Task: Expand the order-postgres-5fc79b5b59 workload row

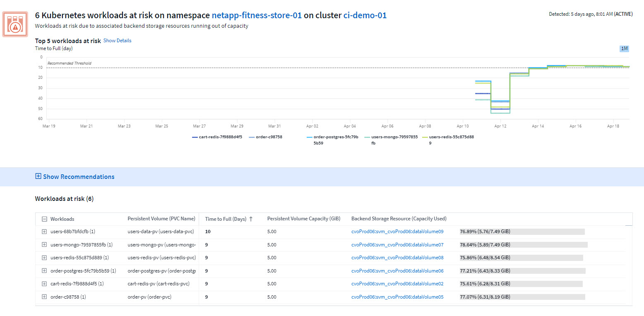Action: click(x=44, y=270)
